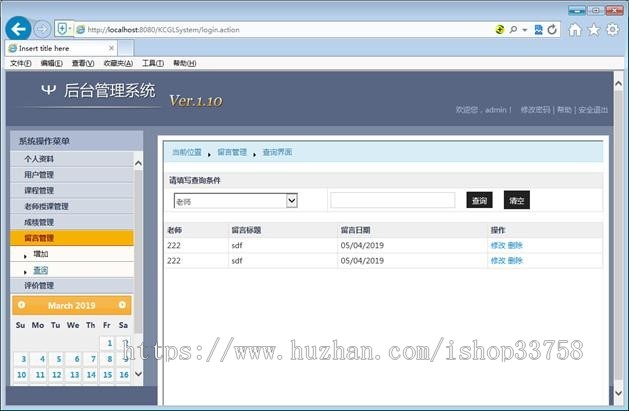Select March 15 in the calendar

pos(108,375)
